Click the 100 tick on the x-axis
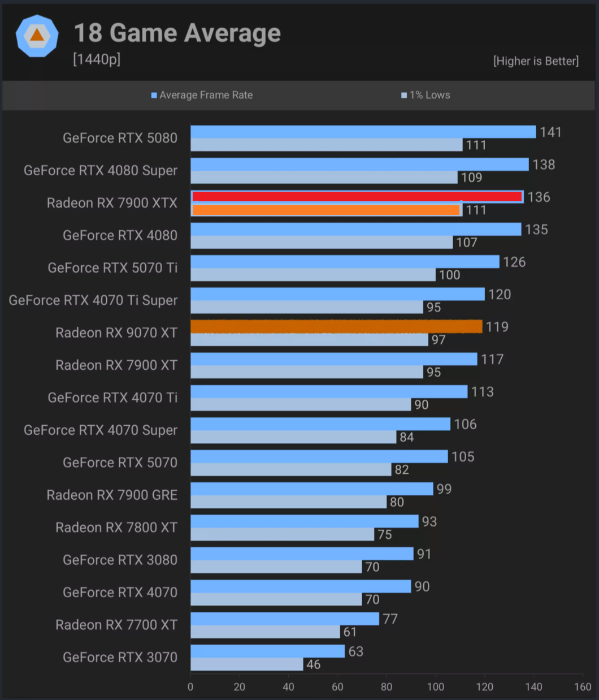 [436, 687]
